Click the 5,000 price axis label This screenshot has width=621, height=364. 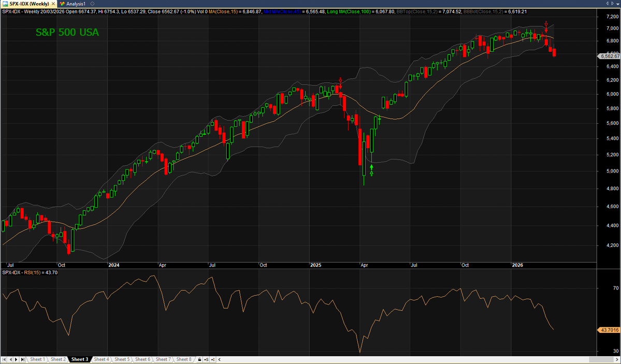(612, 171)
